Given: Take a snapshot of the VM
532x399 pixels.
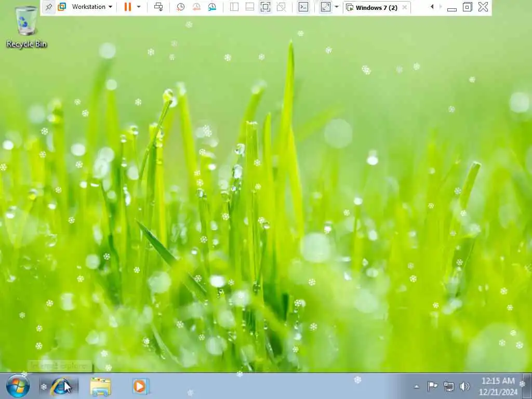Looking at the screenshot, I should pyautogui.click(x=180, y=7).
